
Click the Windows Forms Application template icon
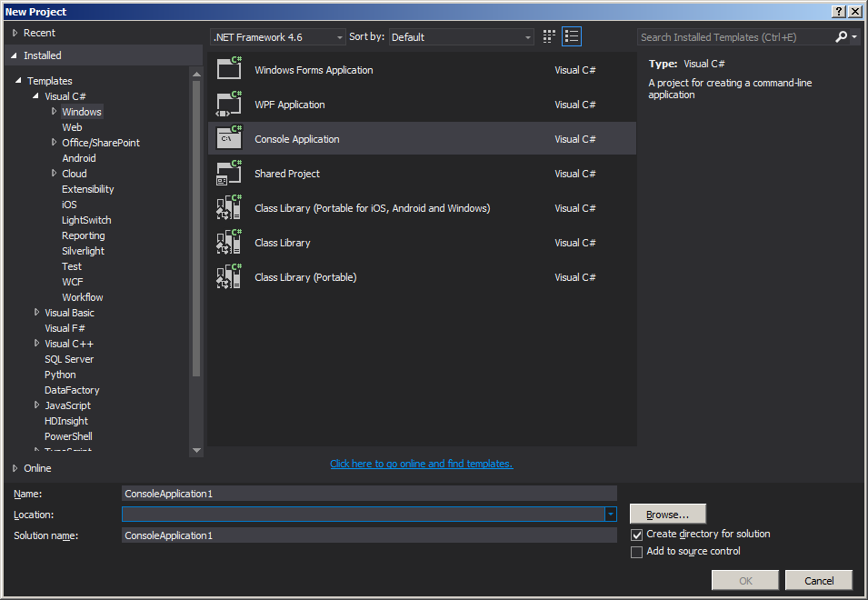click(x=228, y=69)
